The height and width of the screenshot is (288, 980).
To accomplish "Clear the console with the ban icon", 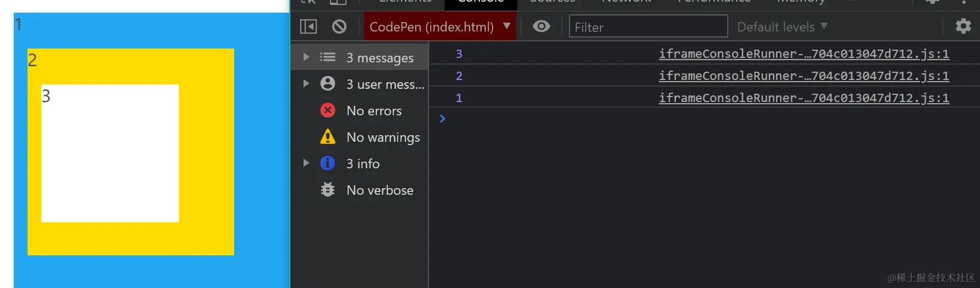I will [339, 26].
